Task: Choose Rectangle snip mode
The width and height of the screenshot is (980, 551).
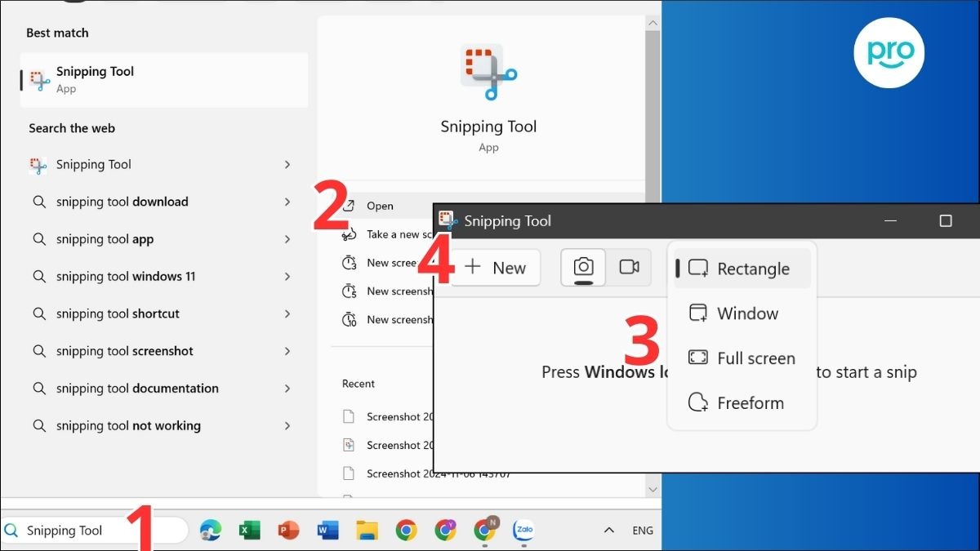Action: (742, 269)
